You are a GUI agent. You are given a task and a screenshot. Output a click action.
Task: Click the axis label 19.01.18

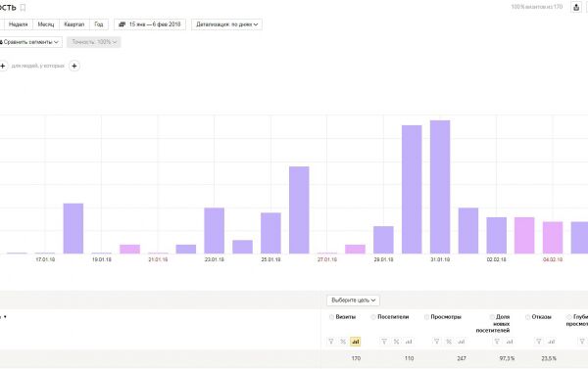pyautogui.click(x=102, y=259)
